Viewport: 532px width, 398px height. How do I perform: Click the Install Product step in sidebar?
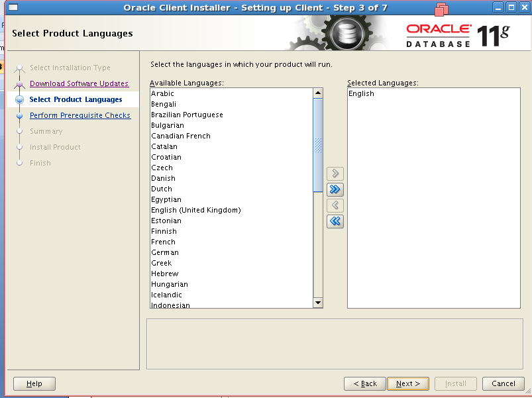click(55, 147)
